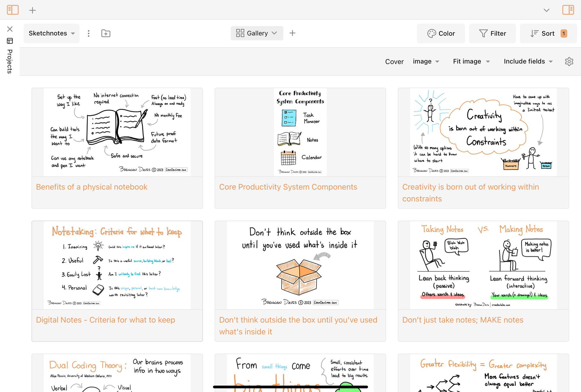Open the Taking Notes vs Making Notes thumbnail

483,265
